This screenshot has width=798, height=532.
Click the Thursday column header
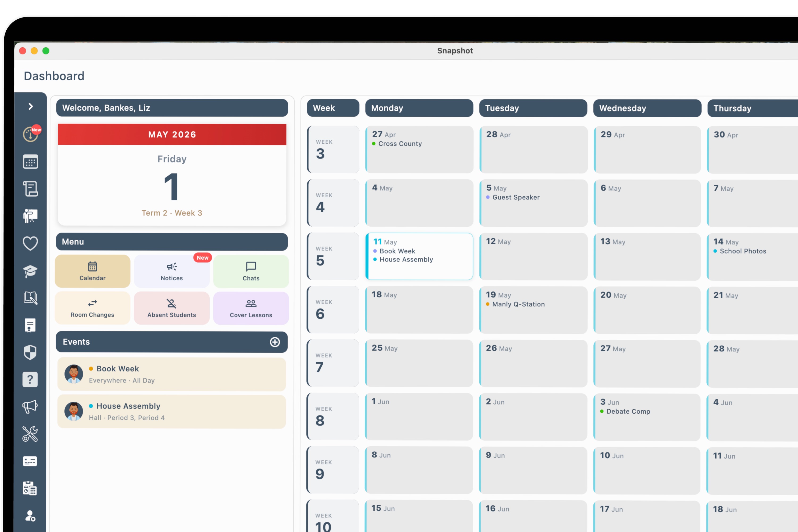click(x=753, y=108)
